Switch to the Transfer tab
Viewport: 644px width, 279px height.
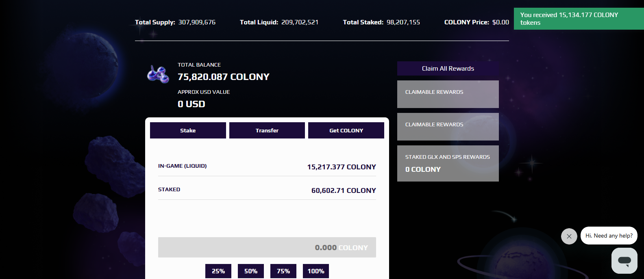[x=267, y=130]
